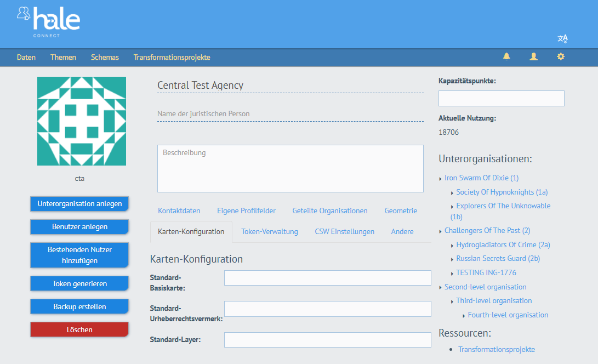Select the Geometrie tab

401,211
